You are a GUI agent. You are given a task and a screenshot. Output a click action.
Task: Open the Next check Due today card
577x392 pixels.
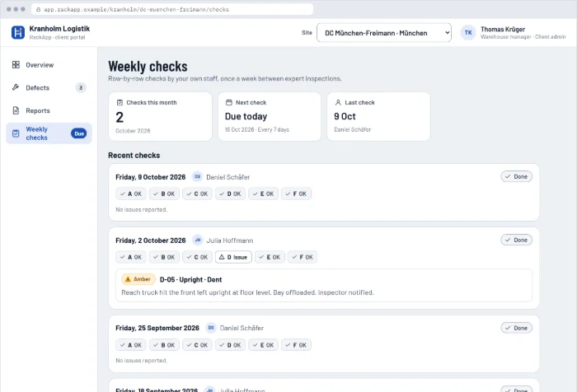[x=270, y=116]
